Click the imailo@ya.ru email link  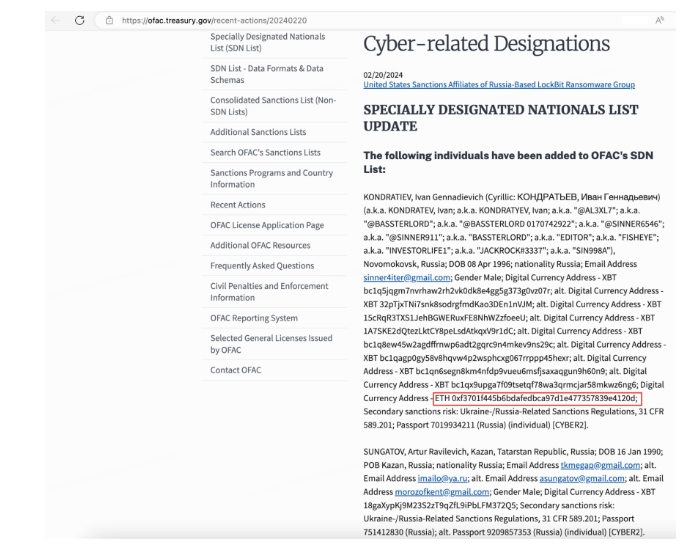442,479
